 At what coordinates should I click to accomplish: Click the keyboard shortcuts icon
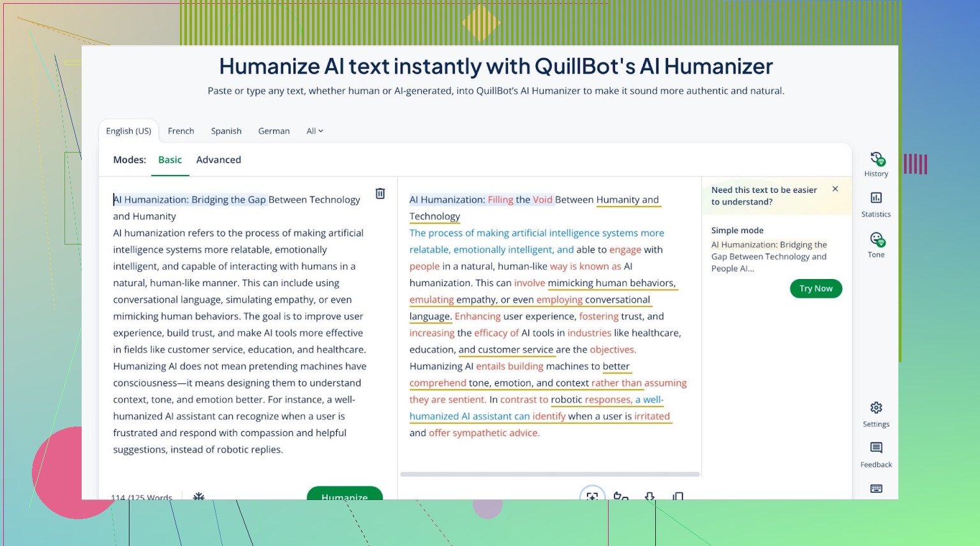tap(876, 489)
